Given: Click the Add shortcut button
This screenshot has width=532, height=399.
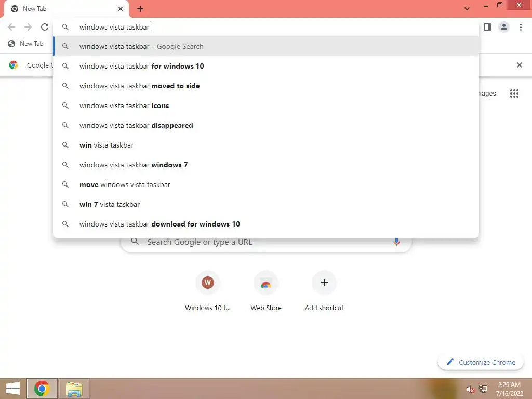Looking at the screenshot, I should click(324, 291).
